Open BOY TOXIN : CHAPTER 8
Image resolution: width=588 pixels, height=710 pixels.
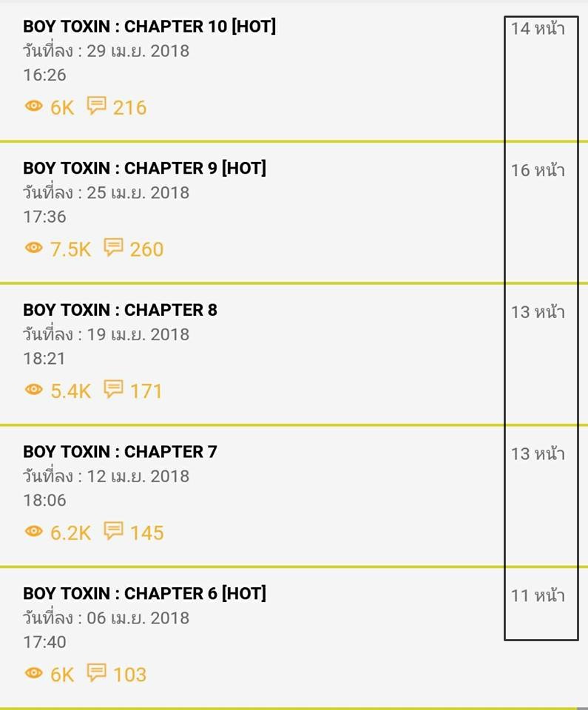click(120, 310)
